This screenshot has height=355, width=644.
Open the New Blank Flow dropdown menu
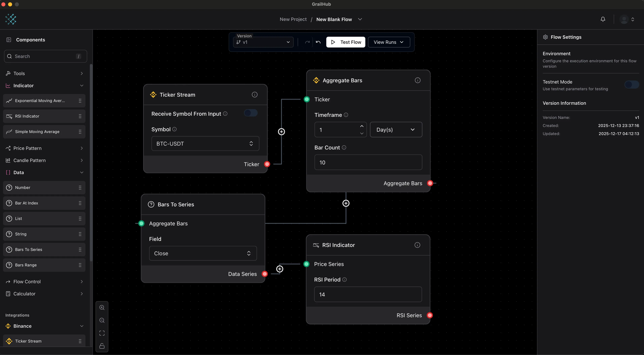[360, 19]
